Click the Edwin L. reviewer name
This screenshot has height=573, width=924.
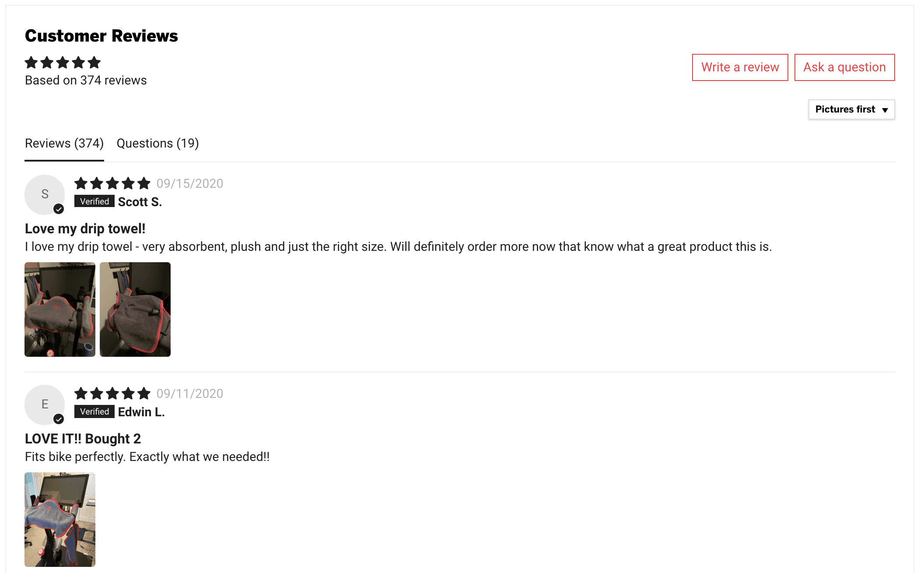pyautogui.click(x=141, y=412)
